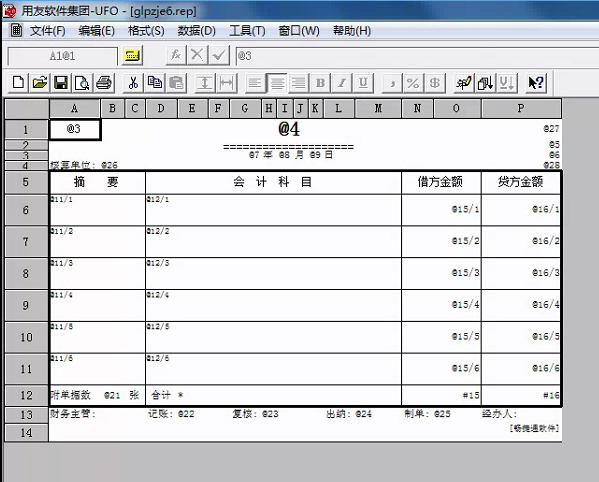The image size is (599, 482).
Task: Open a report with the folder icon
Action: point(40,82)
